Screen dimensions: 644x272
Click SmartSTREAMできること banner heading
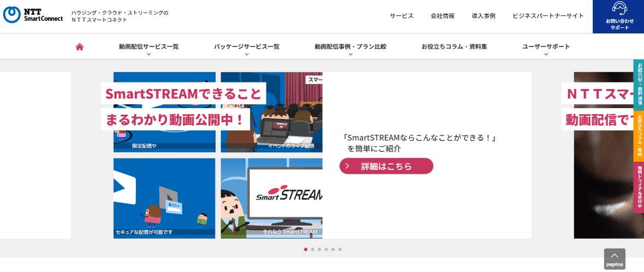183,94
